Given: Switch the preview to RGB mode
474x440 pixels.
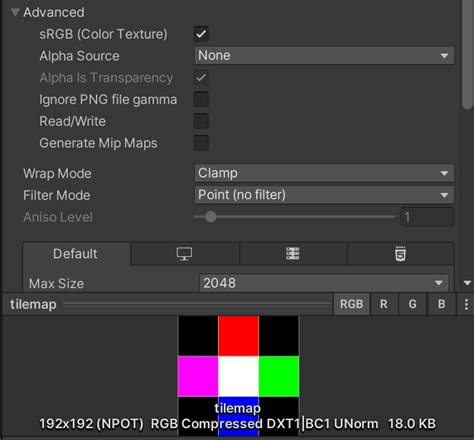Looking at the screenshot, I should pyautogui.click(x=351, y=304).
